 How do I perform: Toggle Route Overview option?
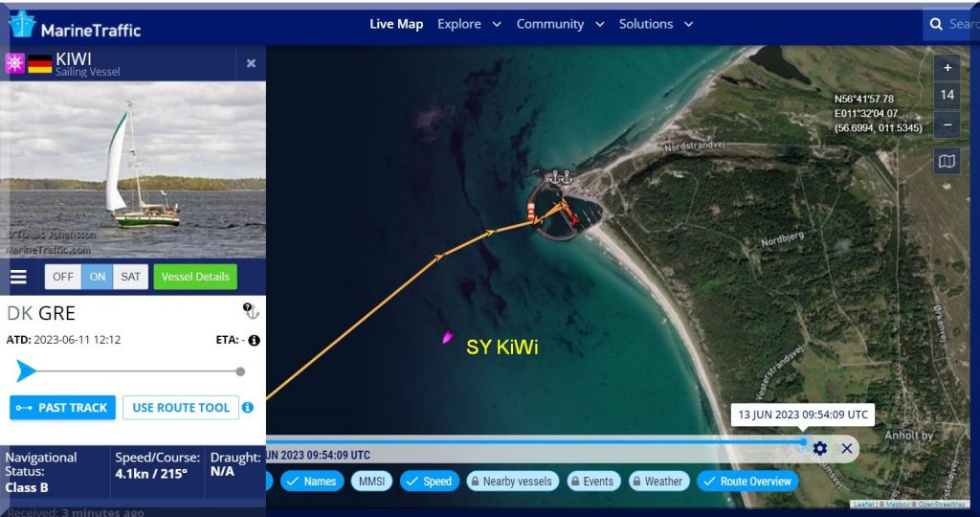[x=746, y=482]
